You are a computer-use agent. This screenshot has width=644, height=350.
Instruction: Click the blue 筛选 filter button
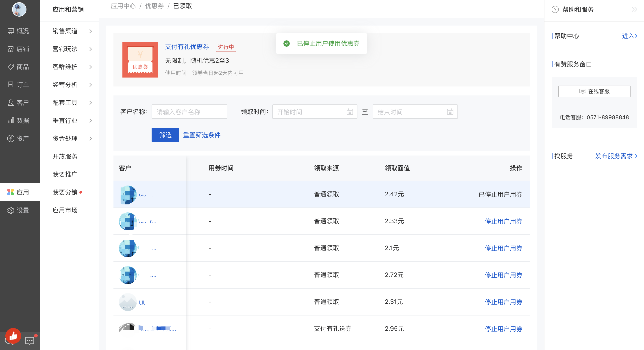coord(165,135)
